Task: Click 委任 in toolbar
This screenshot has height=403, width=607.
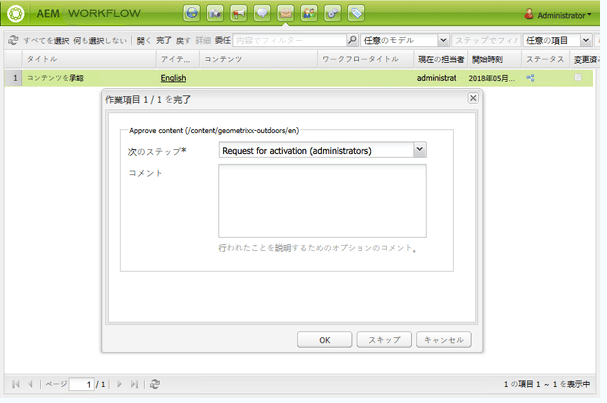Action: coord(223,40)
